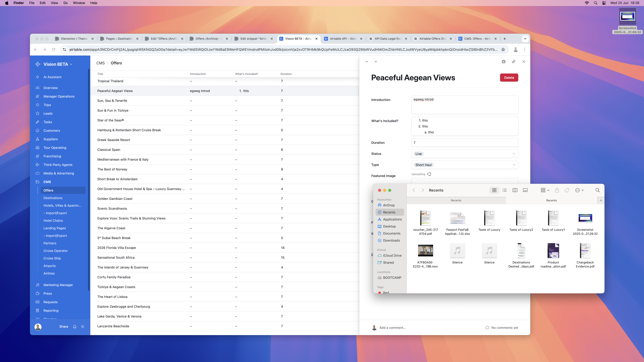Switch Finder to gallery view

pyautogui.click(x=525, y=190)
